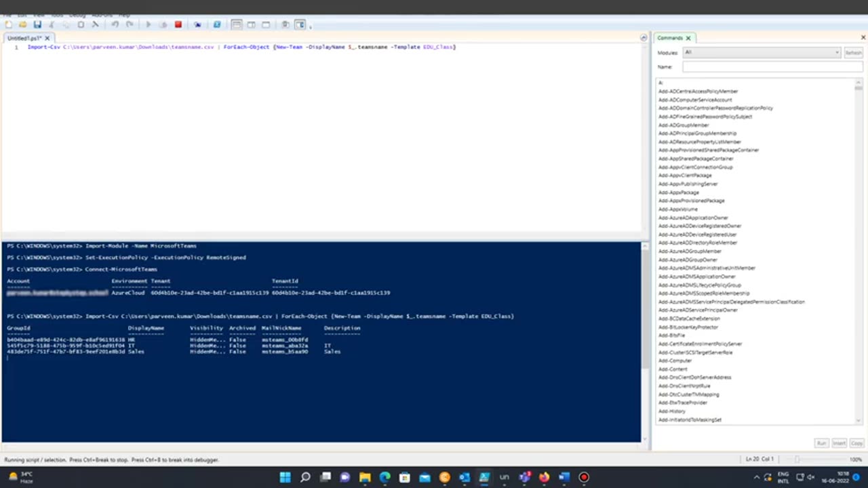Show script pane maximized layout
Screen dimensions: 868x488
(266, 24)
